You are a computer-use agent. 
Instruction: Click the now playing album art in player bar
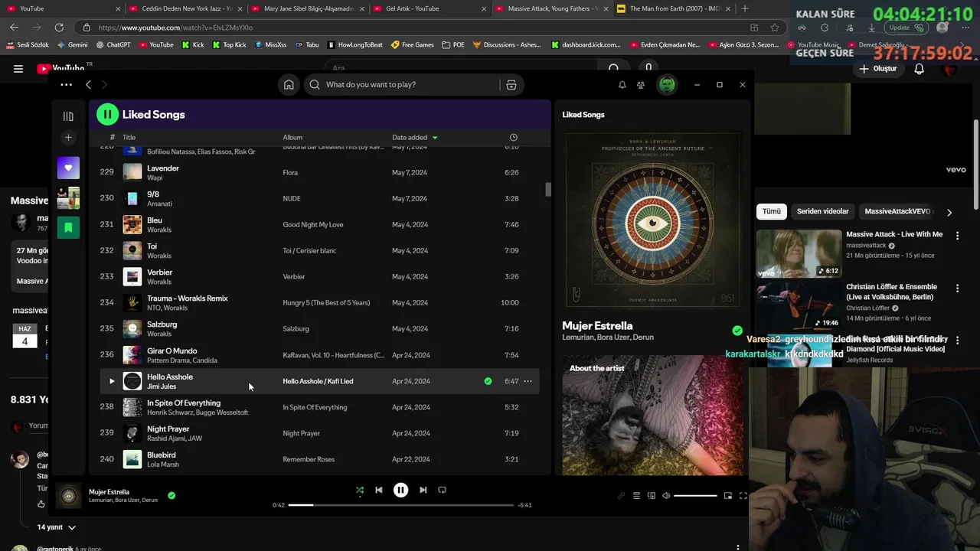[x=68, y=496]
